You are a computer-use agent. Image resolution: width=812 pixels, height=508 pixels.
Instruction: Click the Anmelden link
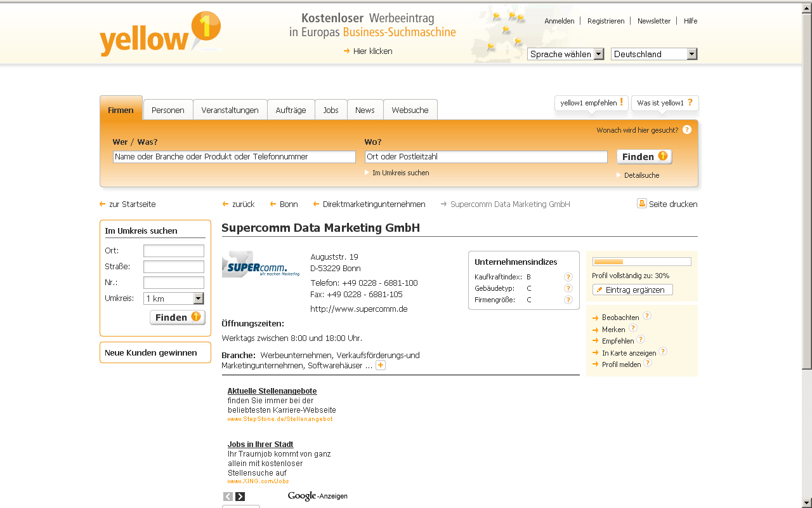pos(560,21)
